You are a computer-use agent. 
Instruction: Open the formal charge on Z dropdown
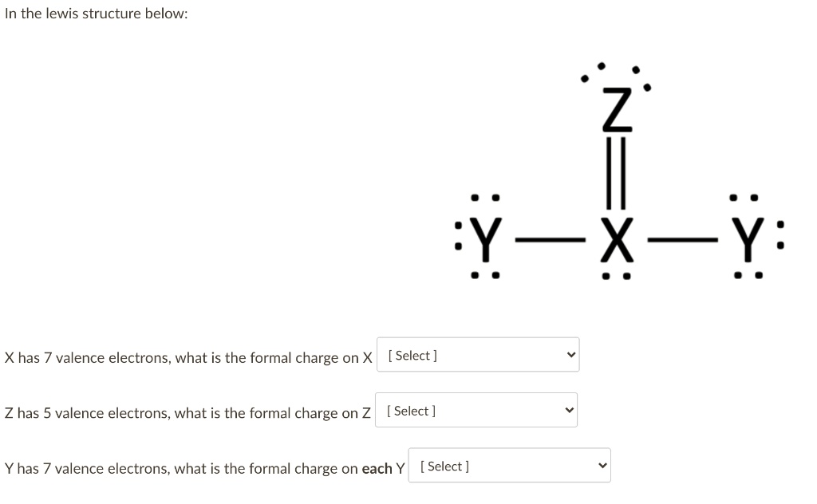(x=476, y=411)
